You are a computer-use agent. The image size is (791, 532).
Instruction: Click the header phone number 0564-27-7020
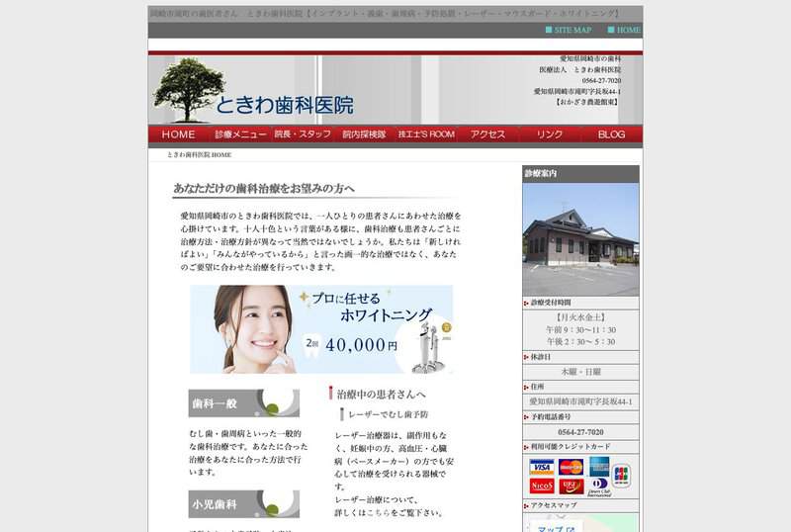pyautogui.click(x=601, y=81)
